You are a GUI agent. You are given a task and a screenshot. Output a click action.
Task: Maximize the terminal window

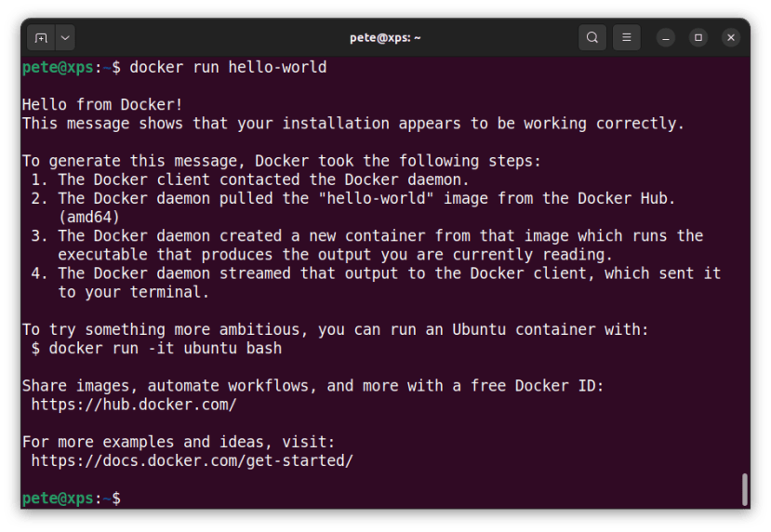698,38
